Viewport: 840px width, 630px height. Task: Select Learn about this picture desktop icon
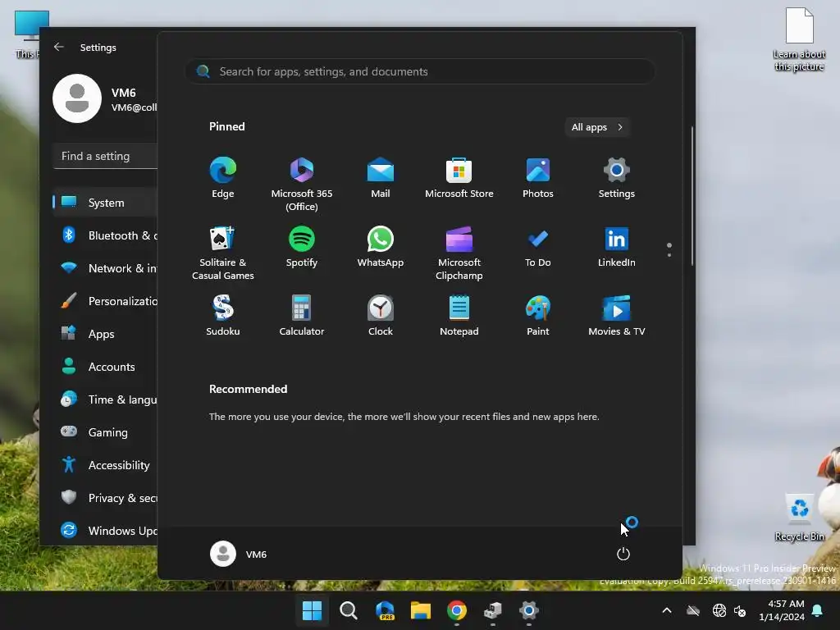[799, 39]
